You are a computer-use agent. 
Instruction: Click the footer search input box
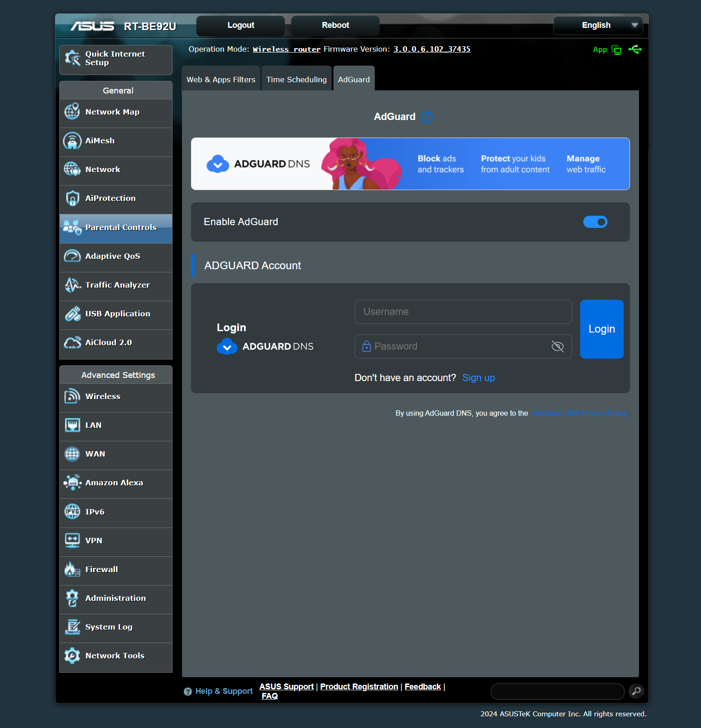click(558, 692)
